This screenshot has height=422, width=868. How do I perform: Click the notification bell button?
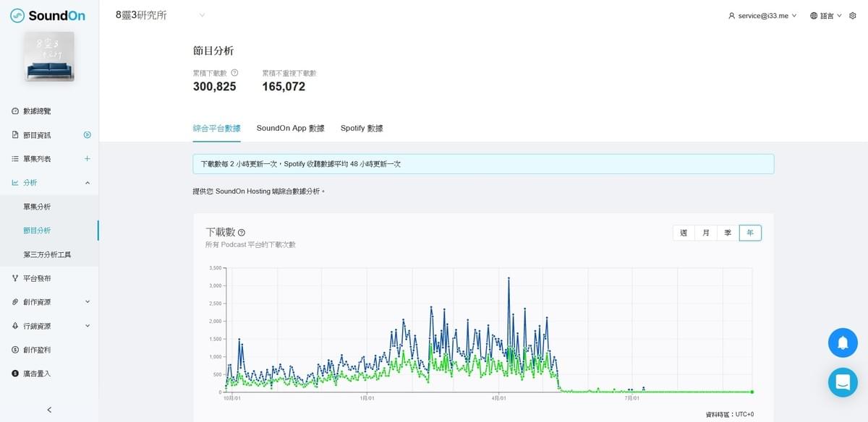coord(843,343)
